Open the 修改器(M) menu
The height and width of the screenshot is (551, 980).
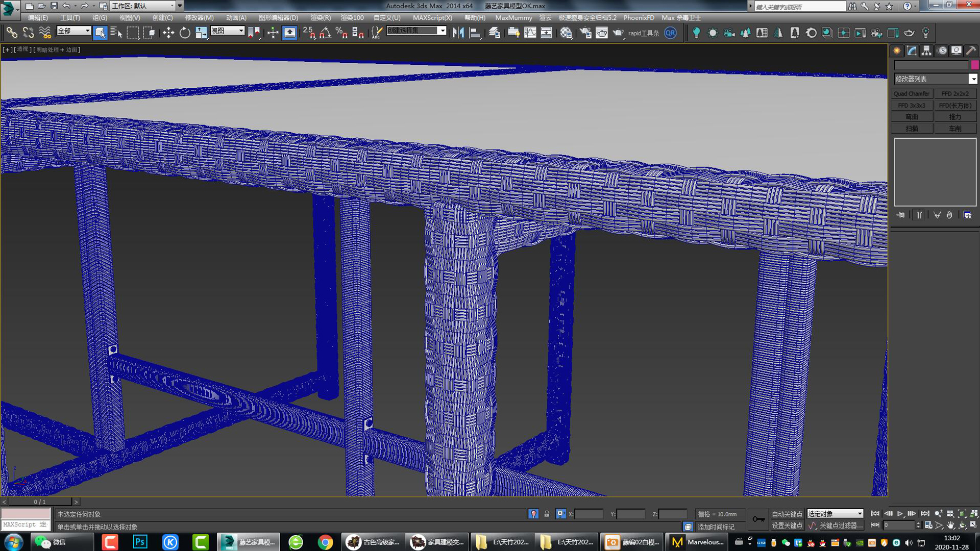click(x=199, y=18)
